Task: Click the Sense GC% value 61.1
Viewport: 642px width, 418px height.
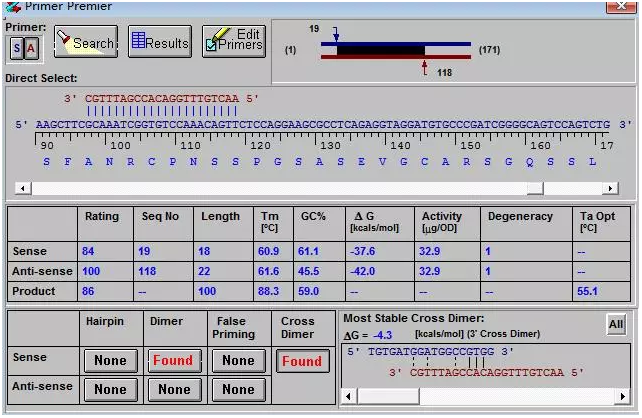Action: click(309, 251)
